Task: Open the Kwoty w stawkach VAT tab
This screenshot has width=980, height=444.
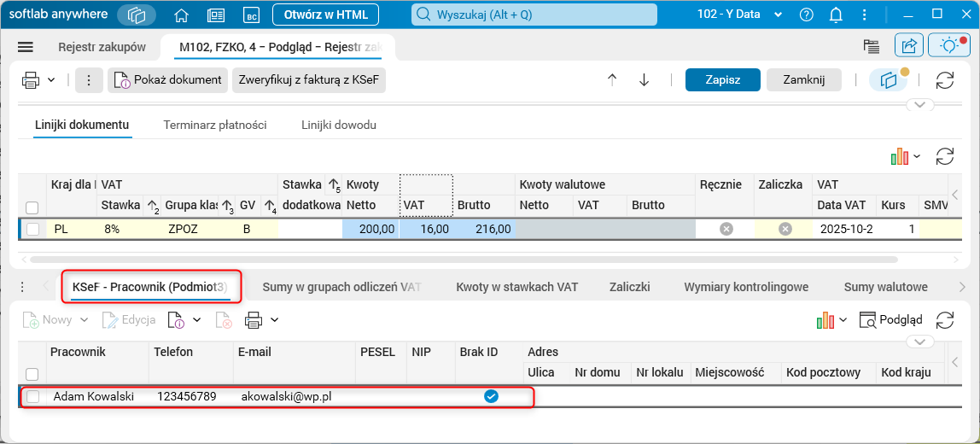Action: coord(517,287)
